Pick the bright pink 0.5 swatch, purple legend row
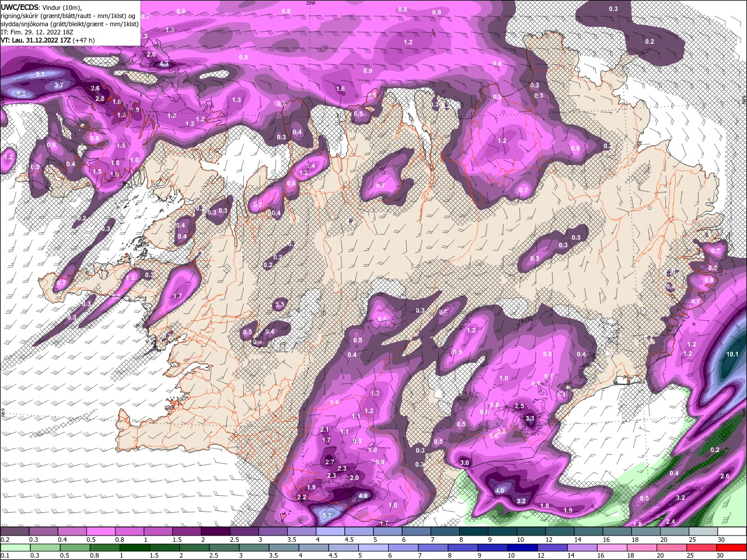The width and height of the screenshot is (747, 560). [100, 531]
